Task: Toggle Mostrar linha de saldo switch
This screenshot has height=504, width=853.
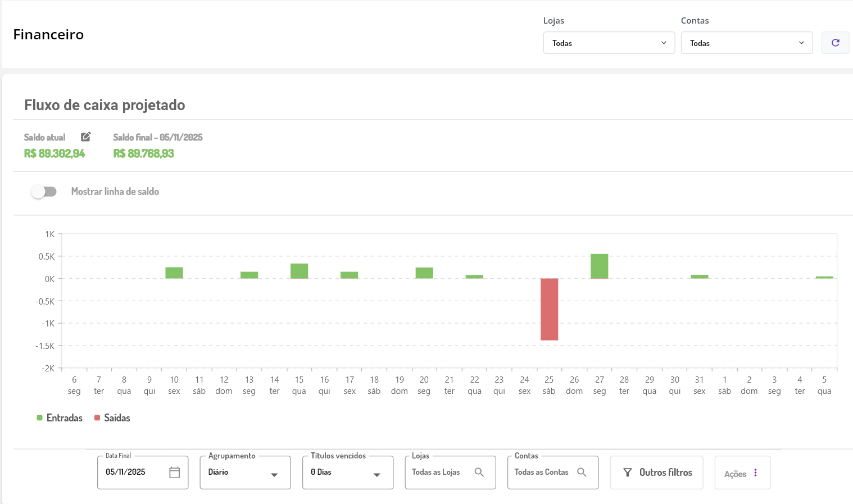Action: pyautogui.click(x=44, y=192)
